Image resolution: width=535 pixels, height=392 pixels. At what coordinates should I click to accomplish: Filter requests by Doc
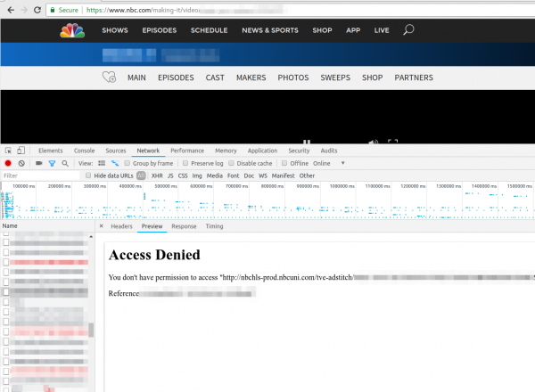tap(249, 176)
